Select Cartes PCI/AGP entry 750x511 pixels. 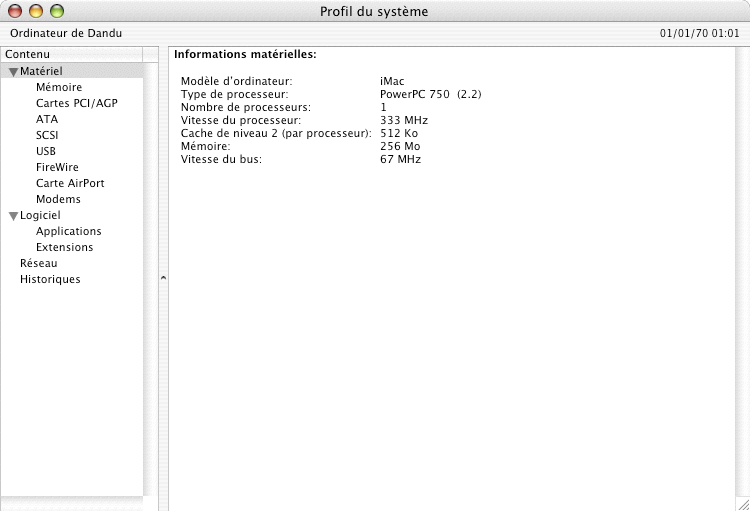pos(77,103)
